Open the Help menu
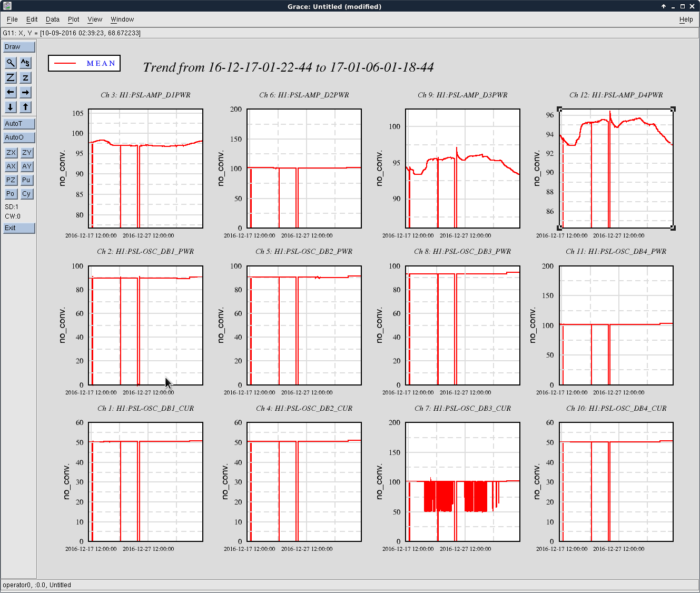Viewport: 700px width, 593px height. [x=686, y=19]
